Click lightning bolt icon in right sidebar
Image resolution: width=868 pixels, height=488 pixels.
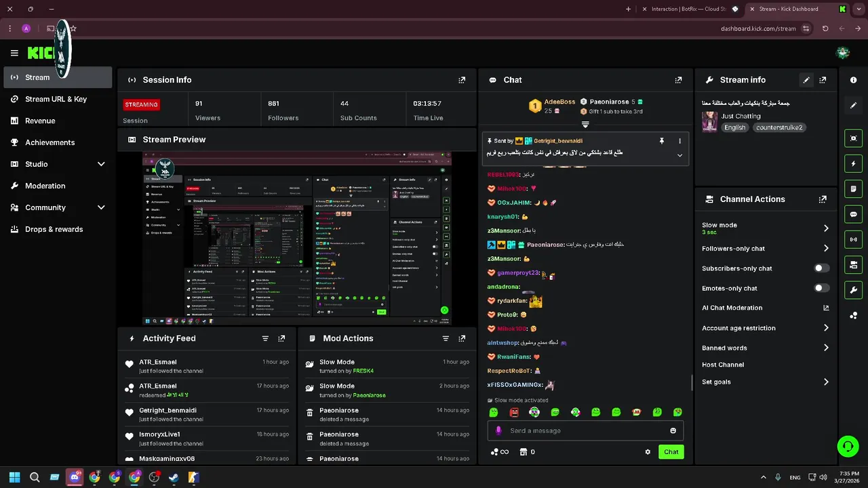click(x=853, y=163)
